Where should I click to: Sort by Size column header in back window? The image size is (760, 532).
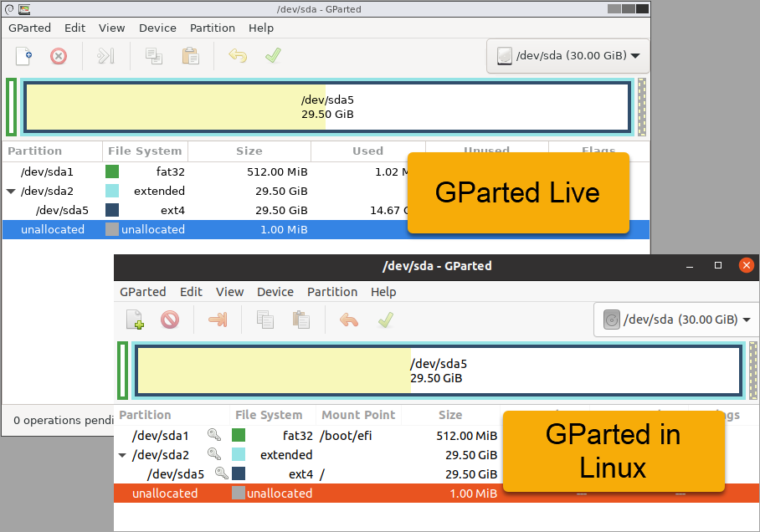249,151
